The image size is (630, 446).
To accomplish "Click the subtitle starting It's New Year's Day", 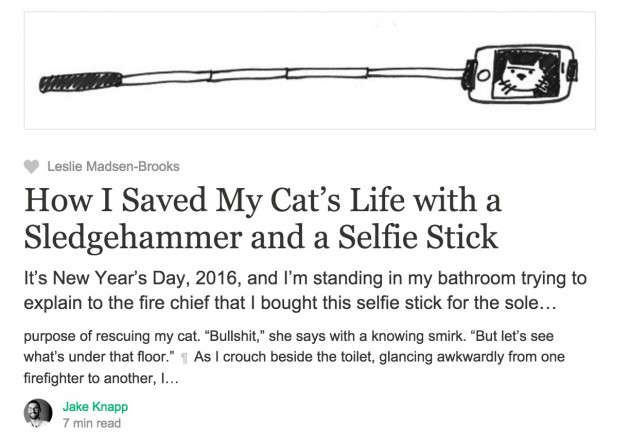I will coord(305,290).
